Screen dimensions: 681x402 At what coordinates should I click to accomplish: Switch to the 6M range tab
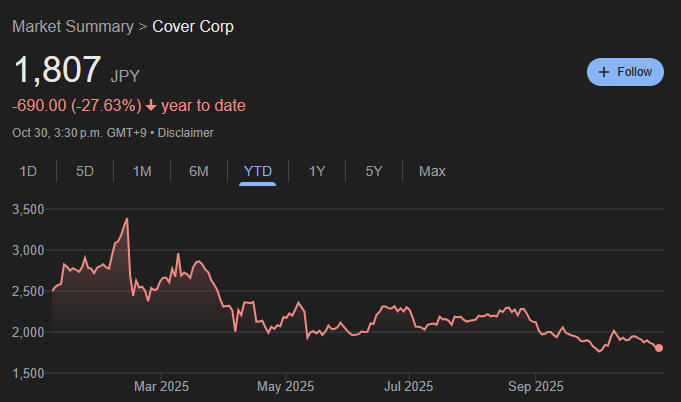(199, 171)
